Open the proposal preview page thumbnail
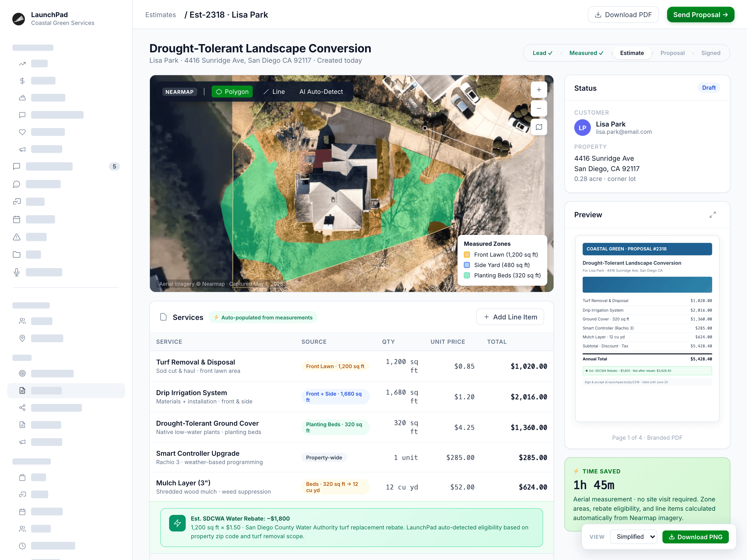747x560 pixels. pyautogui.click(x=647, y=328)
